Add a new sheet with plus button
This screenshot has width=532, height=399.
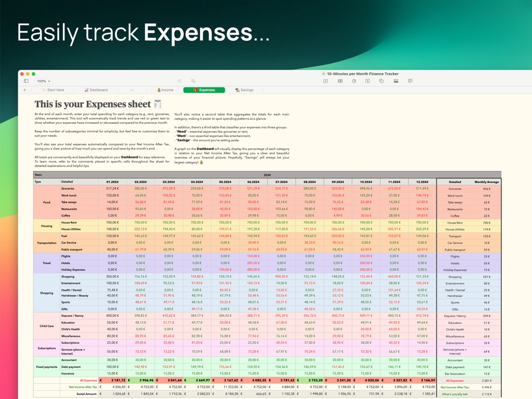[24, 90]
